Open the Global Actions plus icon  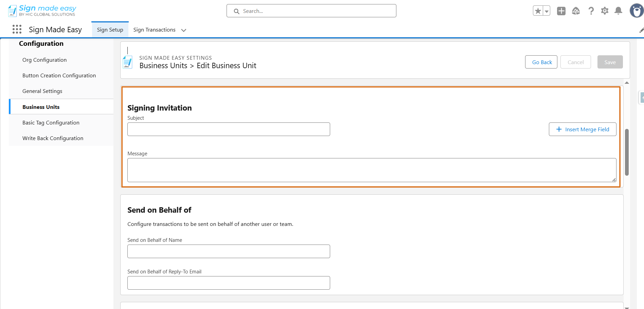tap(561, 11)
